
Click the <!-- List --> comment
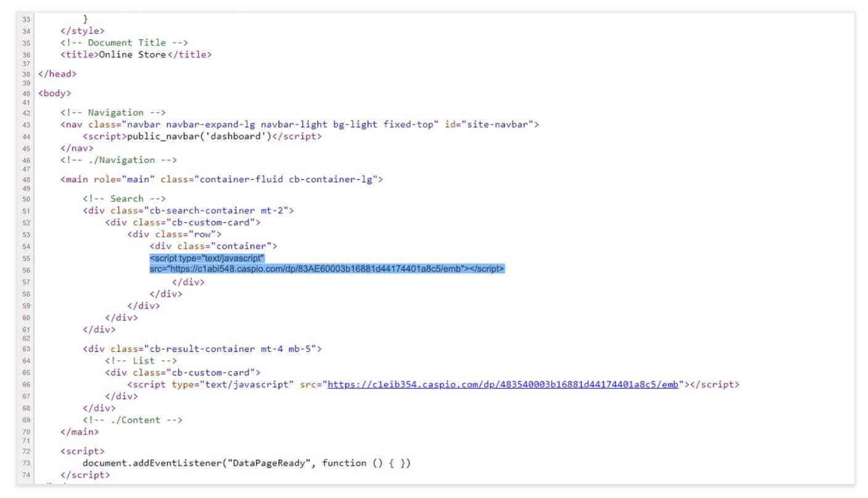[x=141, y=360]
